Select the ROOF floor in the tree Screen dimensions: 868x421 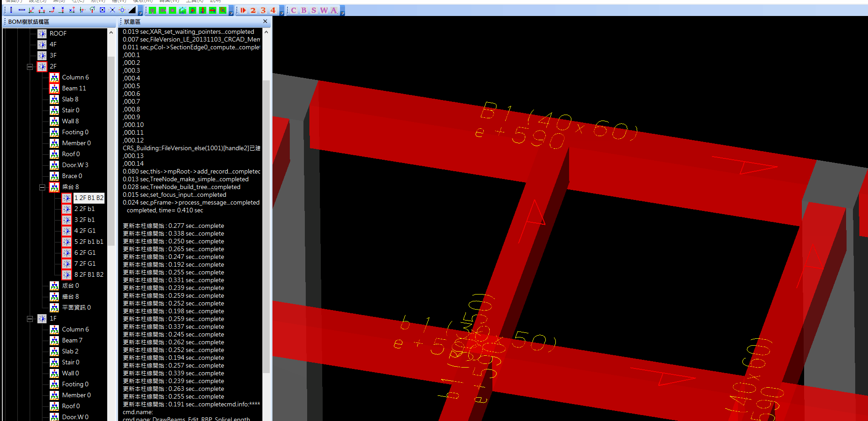tap(58, 33)
